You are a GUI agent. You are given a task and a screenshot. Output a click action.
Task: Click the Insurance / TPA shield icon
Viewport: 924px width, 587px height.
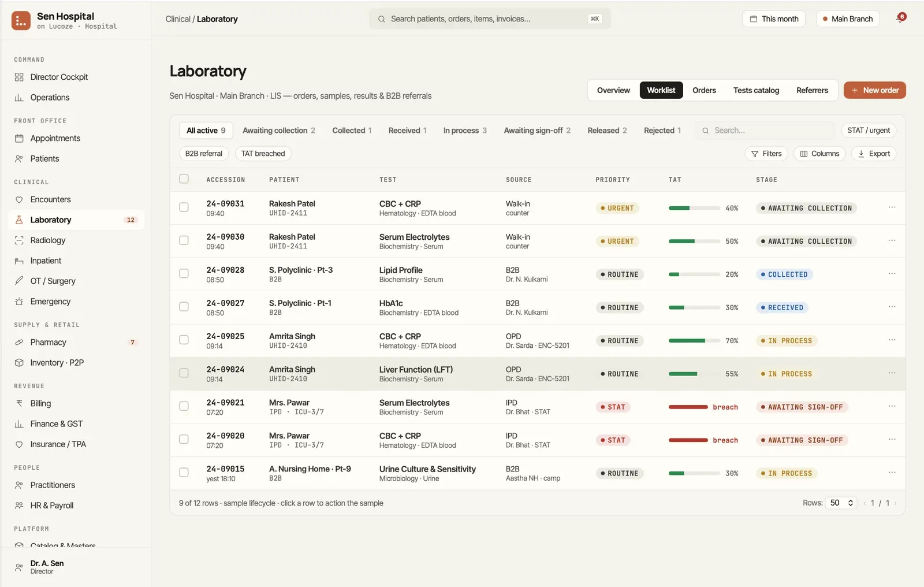coord(19,444)
